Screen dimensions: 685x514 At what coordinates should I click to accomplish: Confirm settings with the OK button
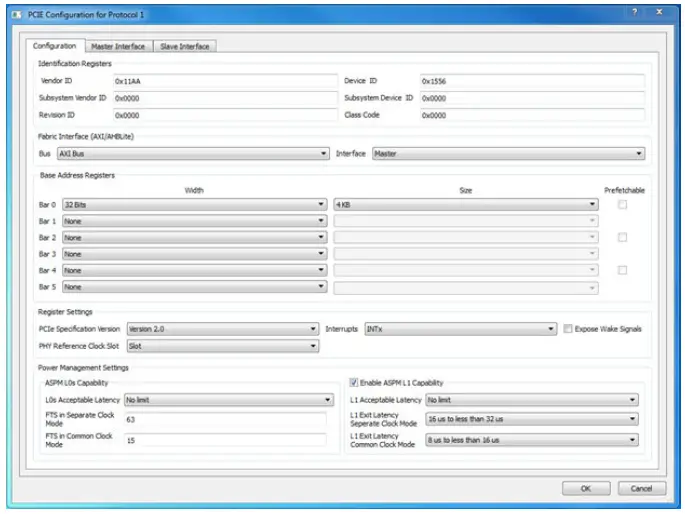[x=586, y=488]
